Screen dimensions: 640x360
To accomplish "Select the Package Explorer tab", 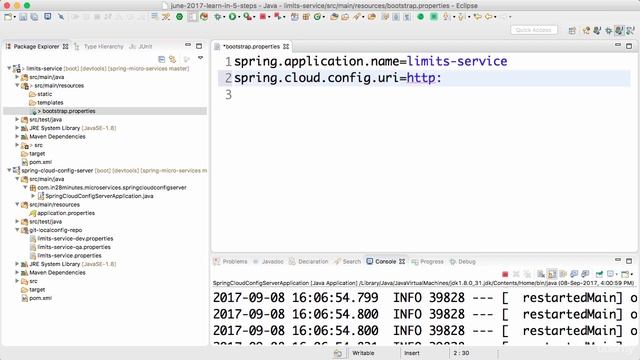I will 36,47.
